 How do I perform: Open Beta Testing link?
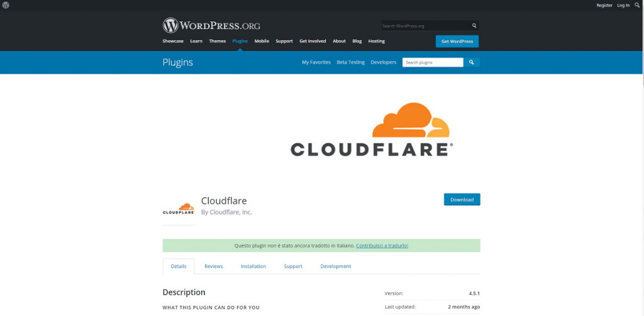click(x=351, y=62)
